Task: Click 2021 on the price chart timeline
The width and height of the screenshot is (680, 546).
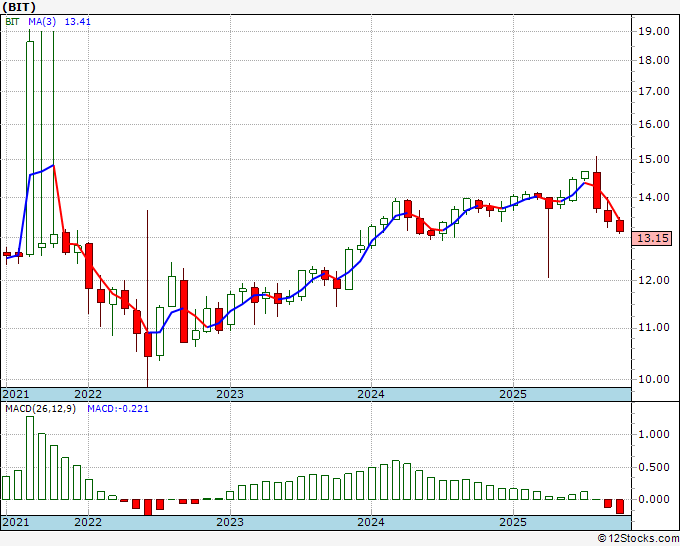Action: [16, 394]
